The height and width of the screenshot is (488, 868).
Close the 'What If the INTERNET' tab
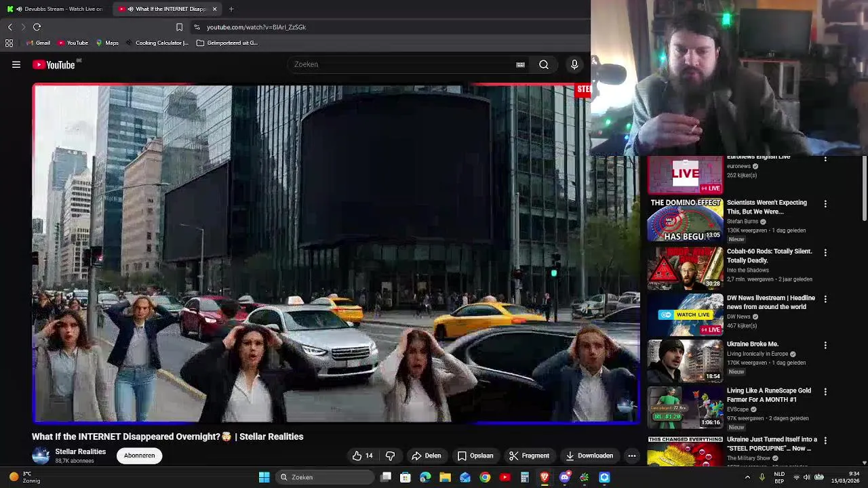[214, 9]
